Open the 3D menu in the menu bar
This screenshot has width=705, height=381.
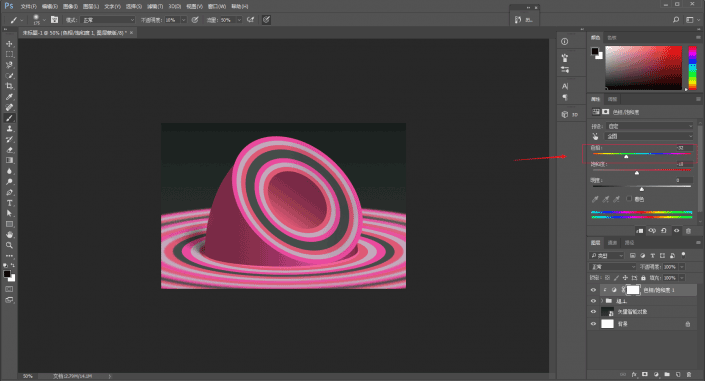[x=174, y=6]
